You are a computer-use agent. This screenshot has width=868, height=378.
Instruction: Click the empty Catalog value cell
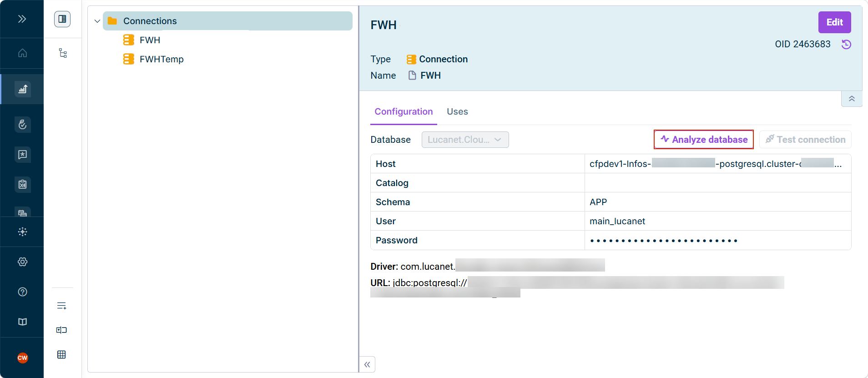click(x=718, y=183)
